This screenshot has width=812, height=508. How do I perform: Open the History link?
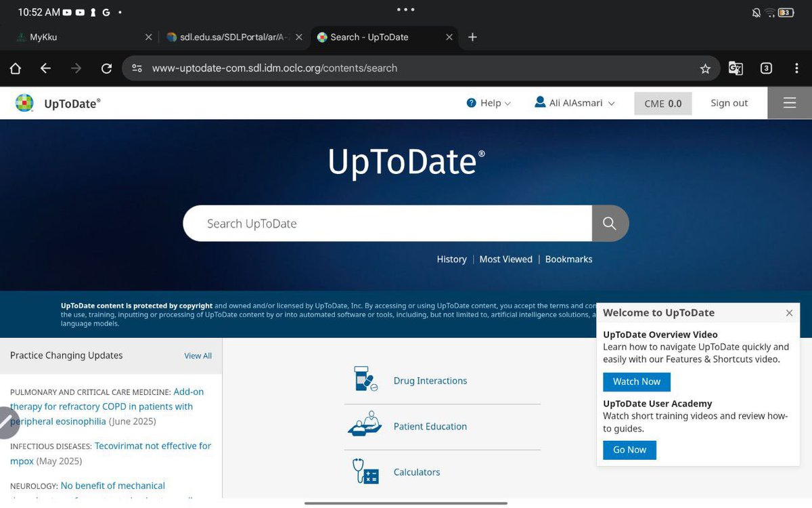(451, 259)
